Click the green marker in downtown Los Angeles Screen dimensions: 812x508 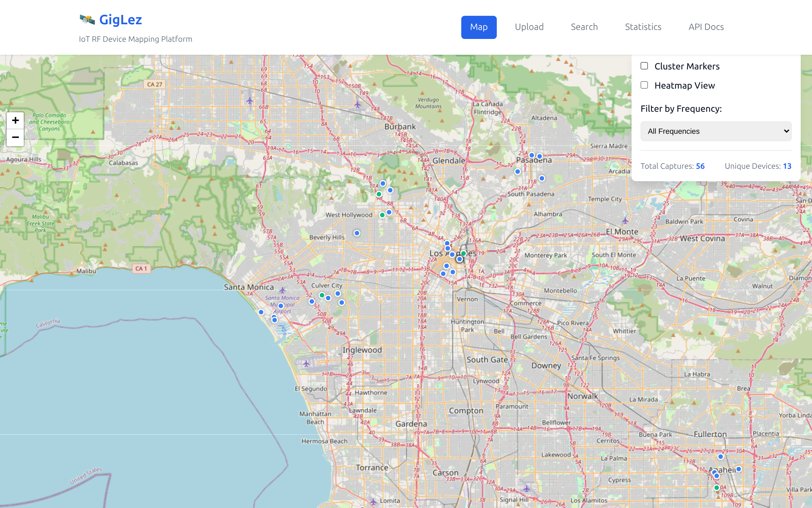tap(464, 253)
